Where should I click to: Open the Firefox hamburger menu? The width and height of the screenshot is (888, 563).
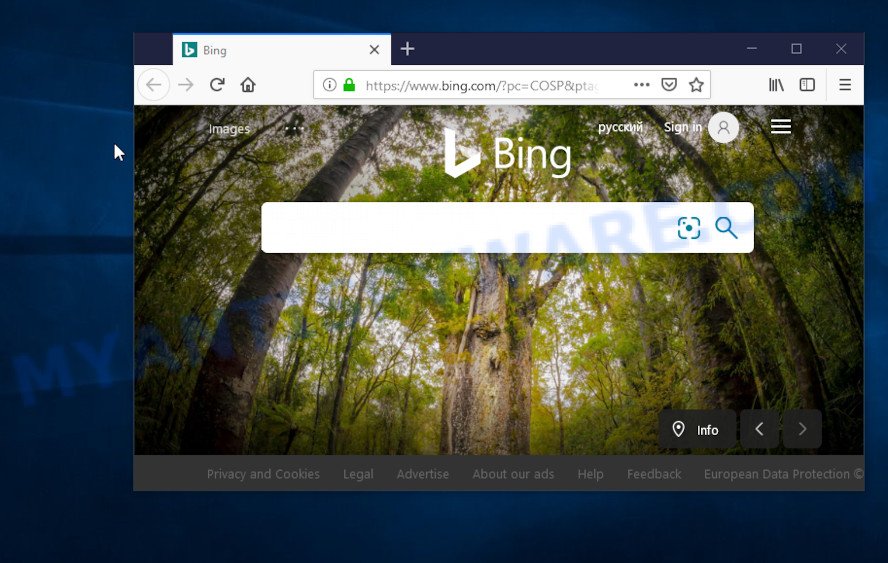tap(845, 85)
